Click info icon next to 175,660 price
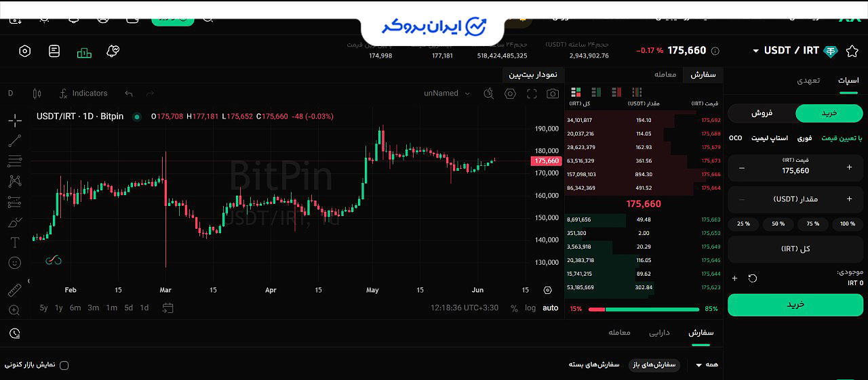This screenshot has height=380, width=868. pyautogui.click(x=715, y=51)
